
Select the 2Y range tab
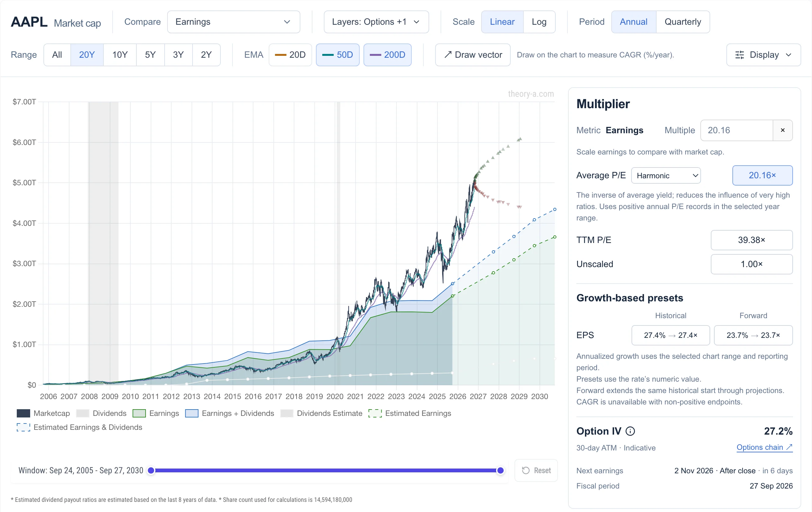coord(206,55)
